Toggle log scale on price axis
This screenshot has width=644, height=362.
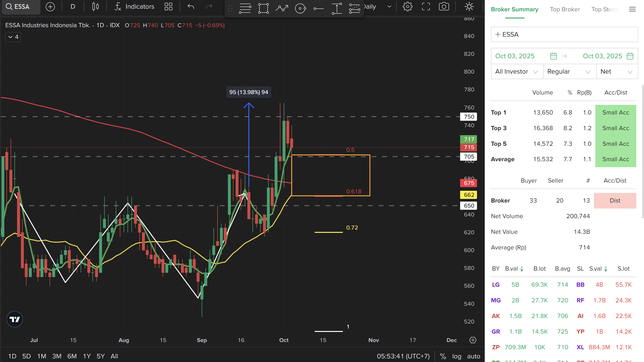(x=457, y=356)
